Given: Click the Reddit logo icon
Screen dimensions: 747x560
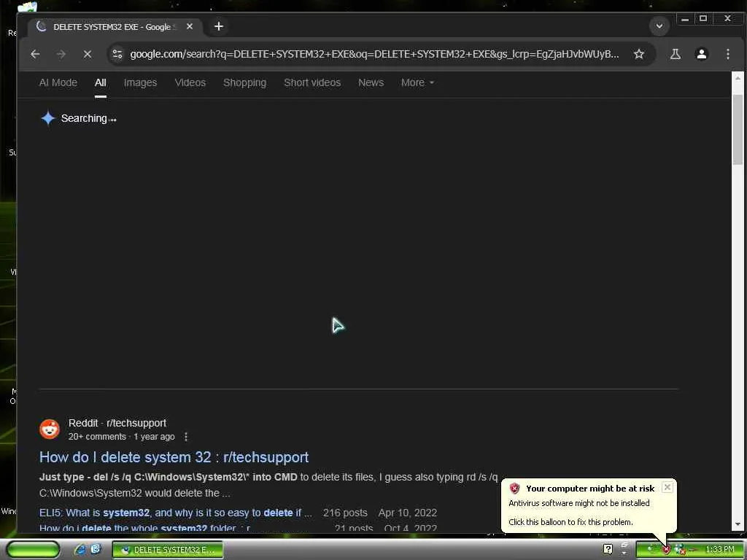Looking at the screenshot, I should [x=50, y=429].
